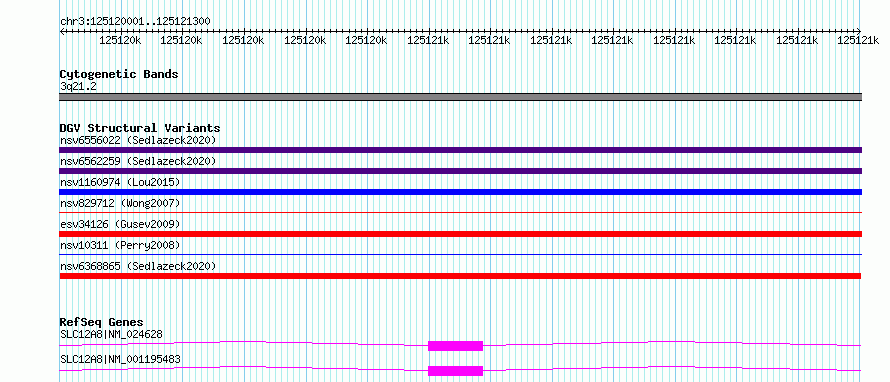890x382 pixels.
Task: Click the Cytogenetic Bands track title
Action: pyautogui.click(x=119, y=74)
